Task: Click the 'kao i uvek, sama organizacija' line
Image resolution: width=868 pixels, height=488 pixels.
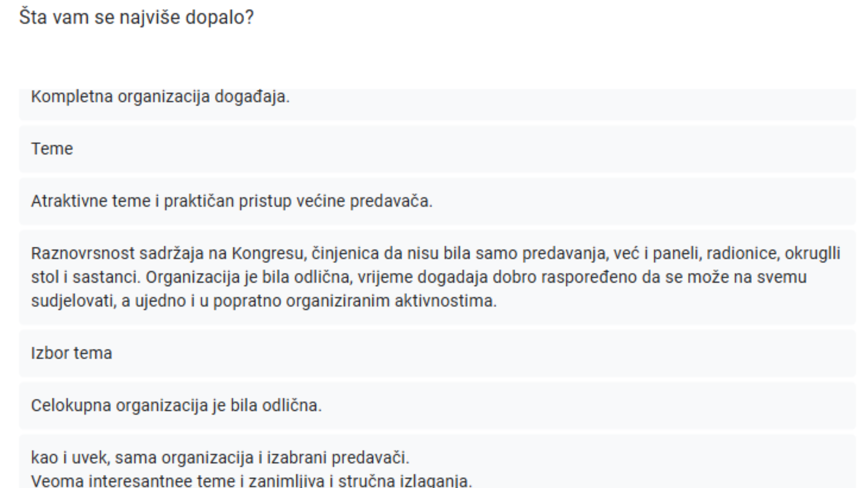Action: (220, 458)
